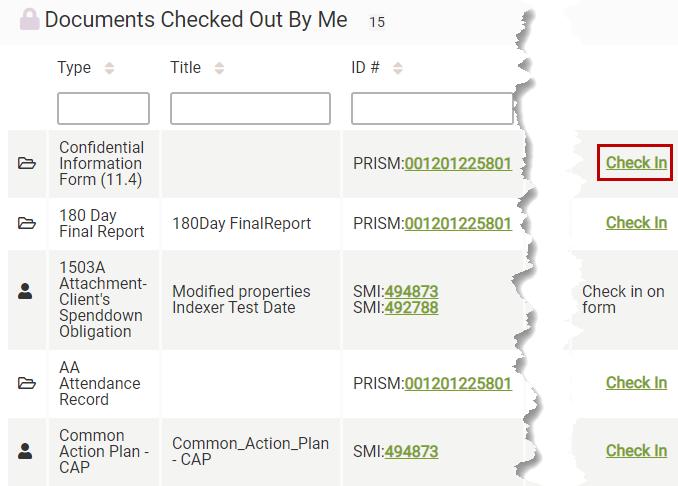Viewport: 678px width, 486px height.
Task: Open SMI 494873 link for Common Action Plan
Action: tap(411, 452)
